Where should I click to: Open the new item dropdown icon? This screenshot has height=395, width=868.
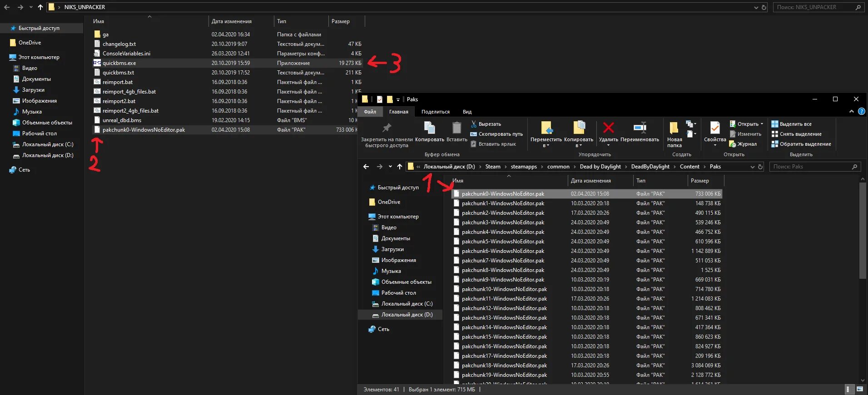pos(691,124)
